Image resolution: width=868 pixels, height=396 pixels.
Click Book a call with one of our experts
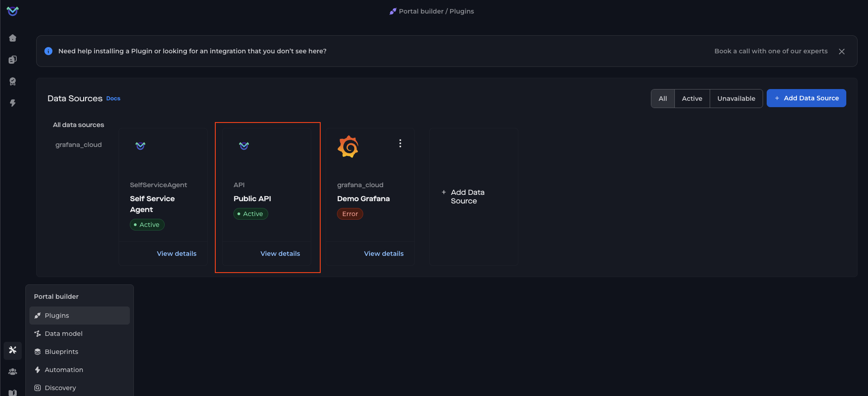click(x=771, y=51)
